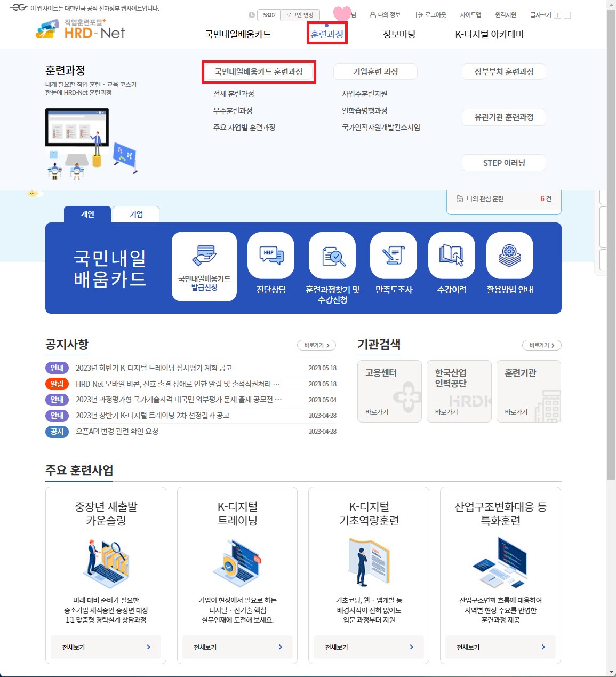Select 기업훈련 과정 submenu
The height and width of the screenshot is (677, 616).
point(375,71)
